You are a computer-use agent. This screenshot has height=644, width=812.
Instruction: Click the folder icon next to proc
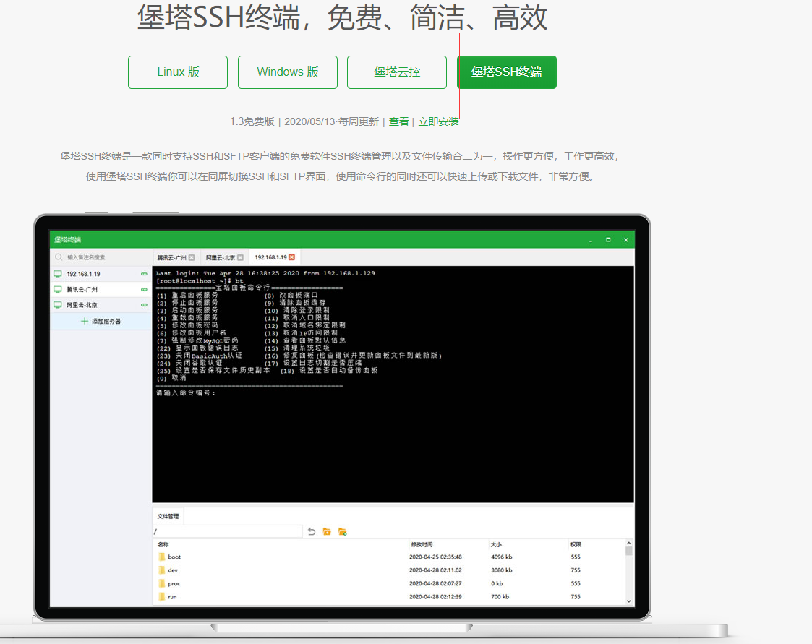point(161,583)
